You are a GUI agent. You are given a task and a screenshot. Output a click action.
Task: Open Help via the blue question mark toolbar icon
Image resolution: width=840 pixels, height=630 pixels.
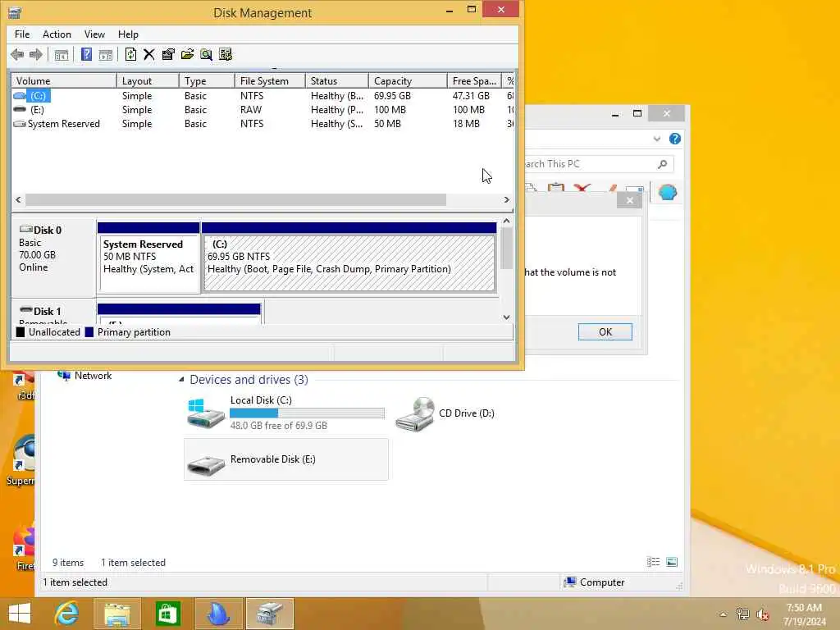(x=86, y=54)
